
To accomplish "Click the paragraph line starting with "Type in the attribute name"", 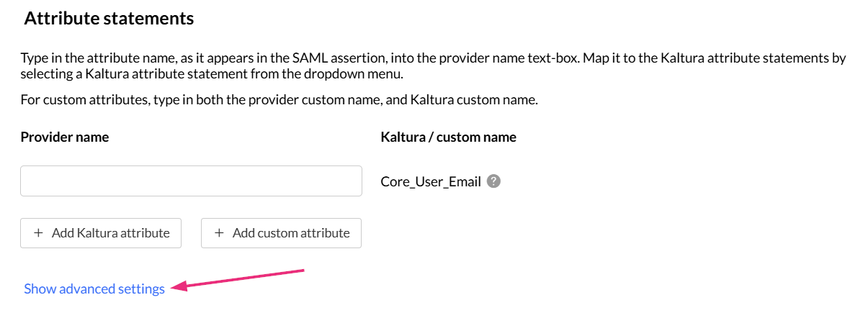I will [x=288, y=58].
